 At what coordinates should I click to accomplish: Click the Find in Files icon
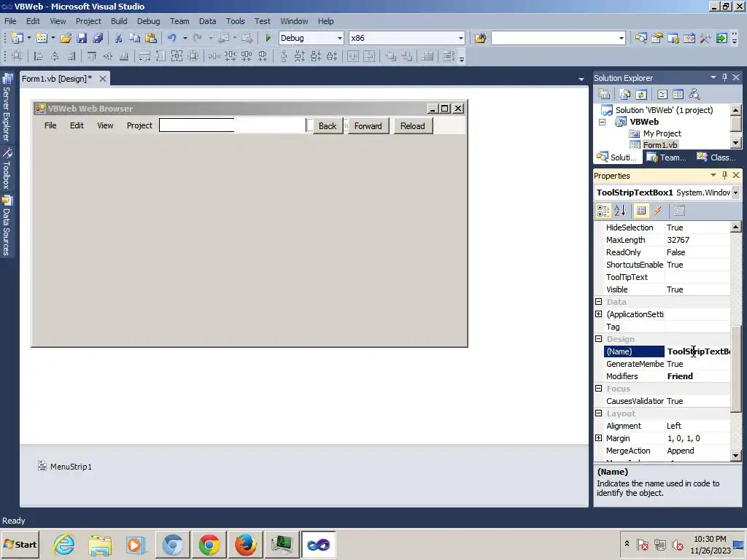tap(480, 38)
